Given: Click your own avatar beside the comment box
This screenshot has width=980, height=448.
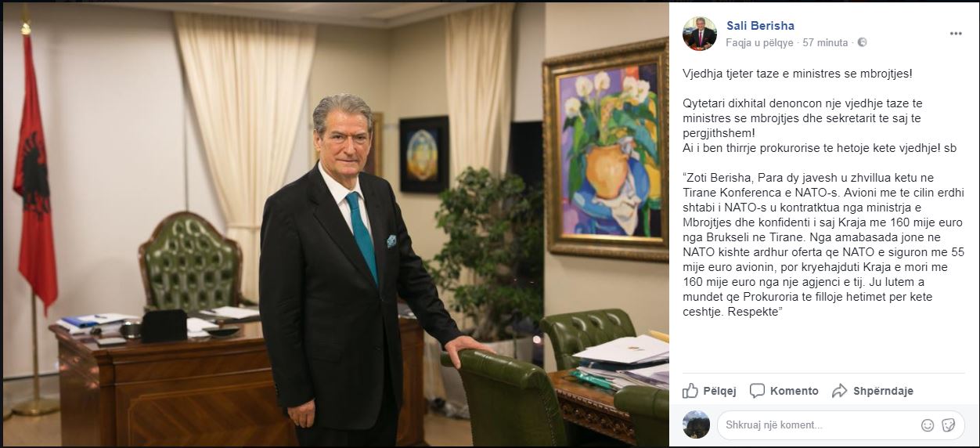Looking at the screenshot, I should pos(696,425).
